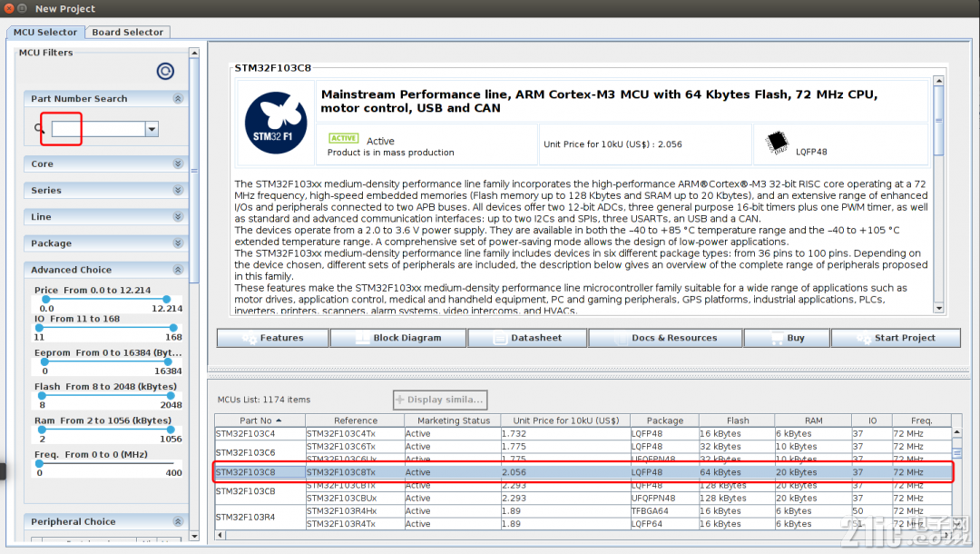Sort by RAM column header

(x=813, y=420)
